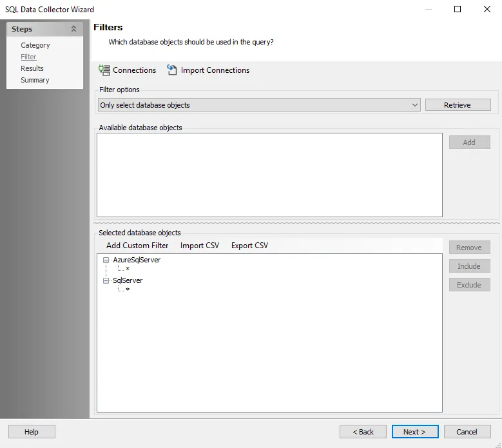This screenshot has width=502, height=448.
Task: Choose Export CSV
Action: 250,246
